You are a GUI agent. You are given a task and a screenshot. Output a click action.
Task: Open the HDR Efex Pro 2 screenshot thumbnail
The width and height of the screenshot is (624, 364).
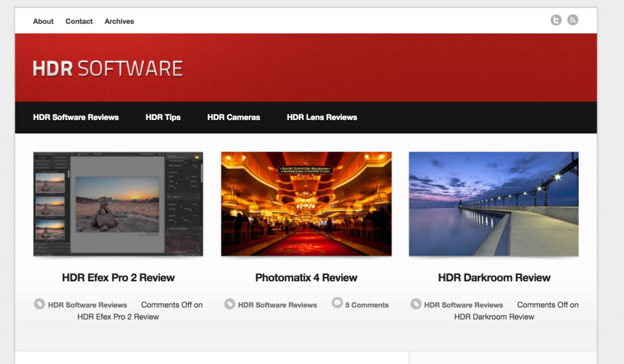point(118,204)
